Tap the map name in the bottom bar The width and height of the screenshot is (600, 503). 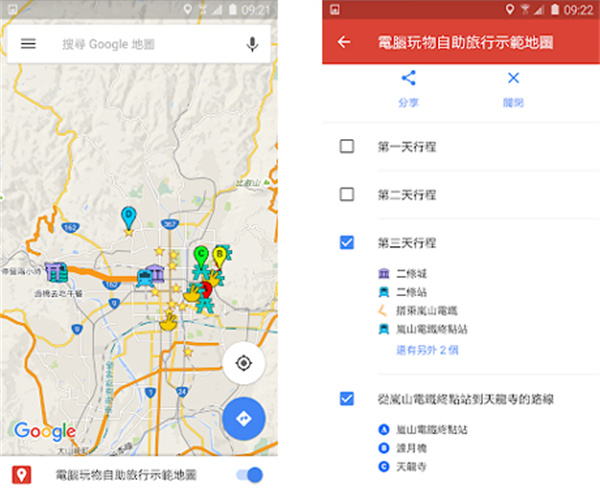pos(126,475)
